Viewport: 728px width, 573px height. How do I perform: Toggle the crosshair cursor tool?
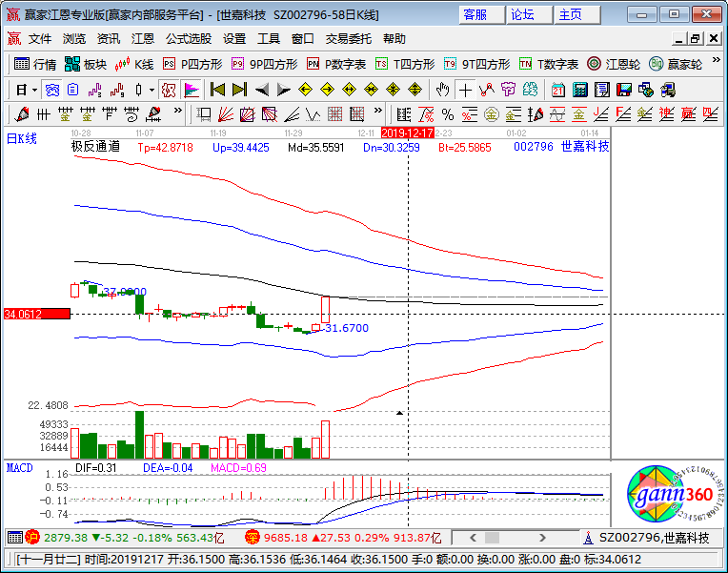[x=465, y=90]
